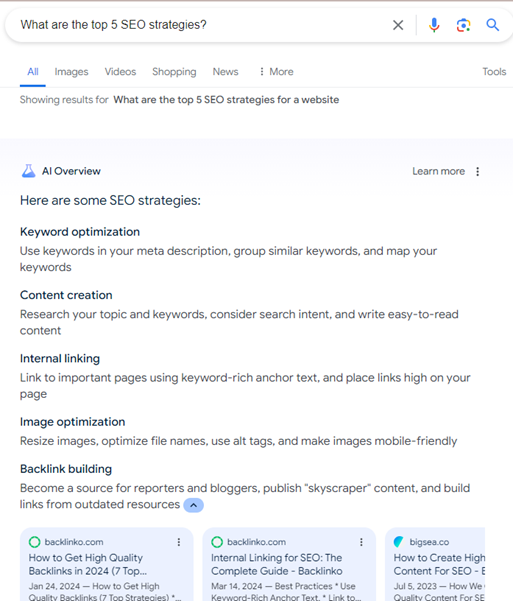
Task: Open Google Lens image search icon
Action: [x=463, y=25]
